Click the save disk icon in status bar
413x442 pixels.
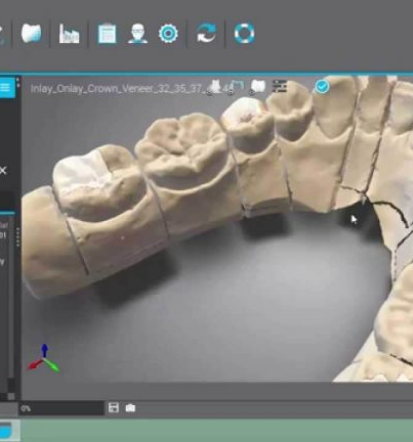[x=114, y=408]
